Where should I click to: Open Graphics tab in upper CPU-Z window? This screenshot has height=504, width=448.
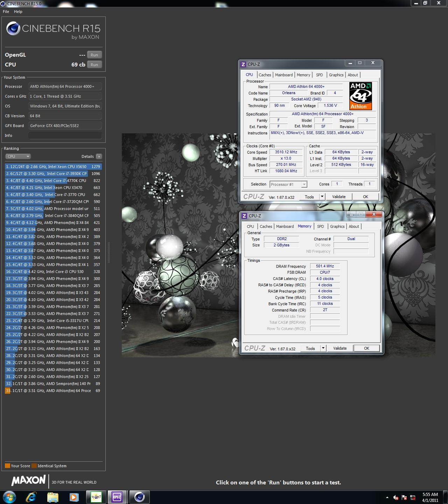click(336, 75)
